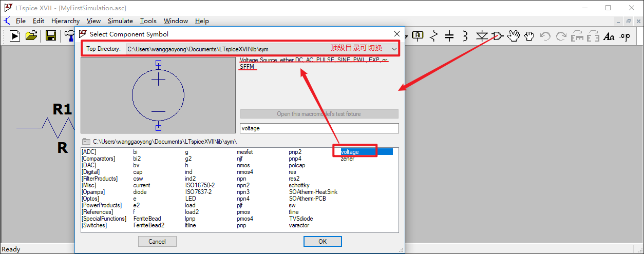644x254 pixels.
Task: Select the Capacitor tool
Action: (449, 35)
